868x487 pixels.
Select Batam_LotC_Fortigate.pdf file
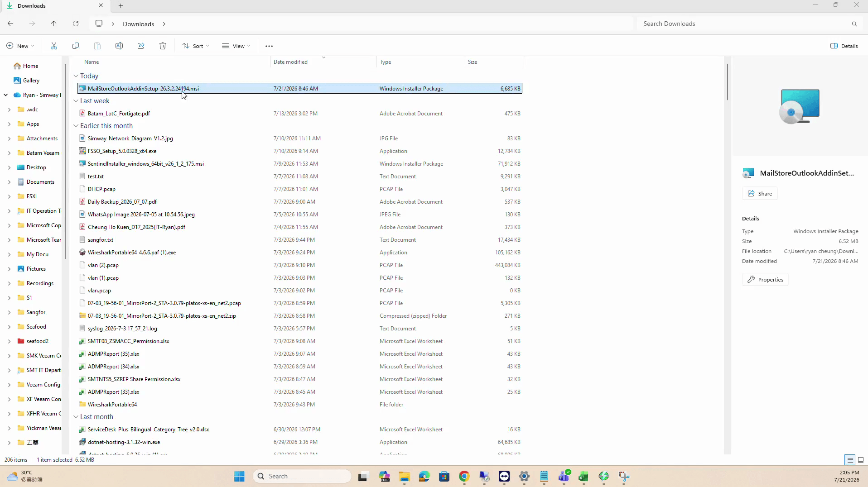click(x=299, y=114)
